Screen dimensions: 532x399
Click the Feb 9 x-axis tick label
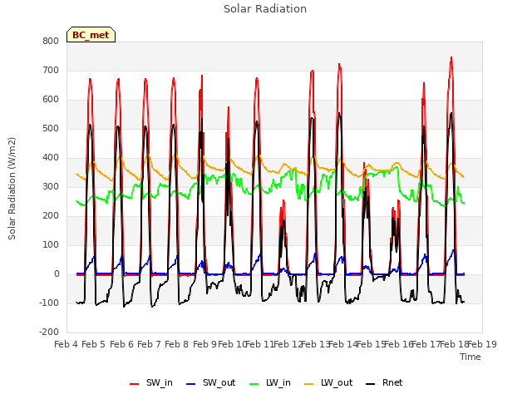pyautogui.click(x=204, y=344)
